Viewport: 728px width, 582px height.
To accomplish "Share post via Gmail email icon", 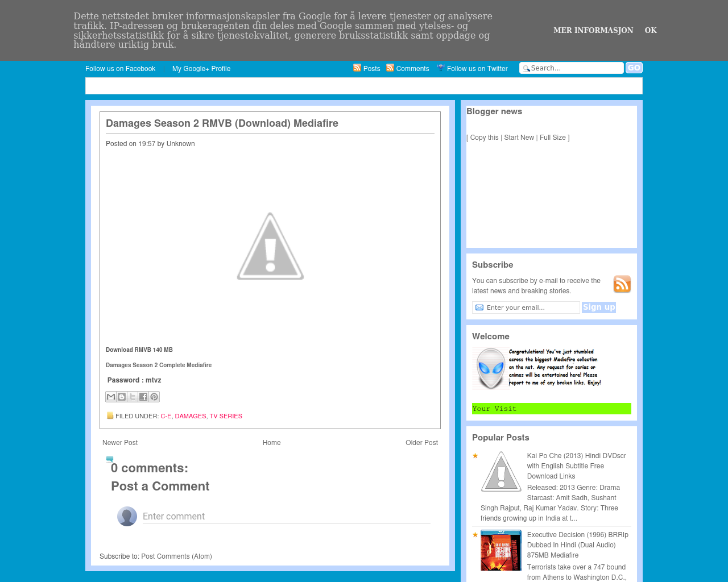I will [111, 397].
